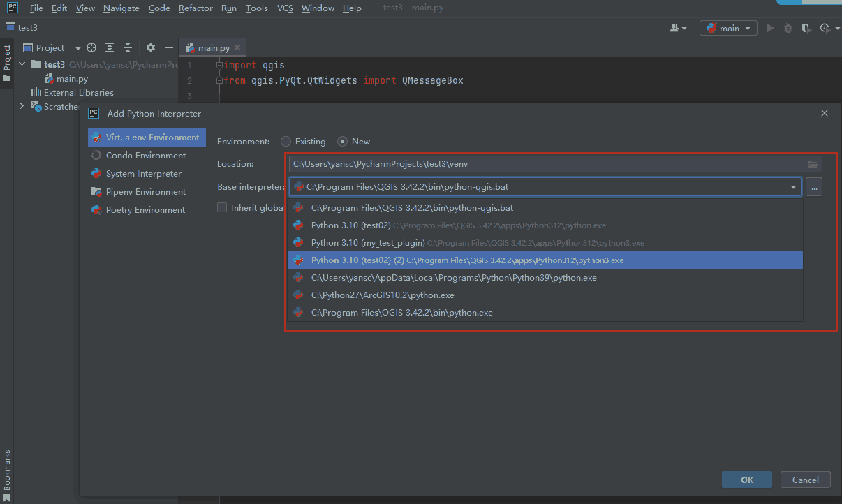The width and height of the screenshot is (842, 504).
Task: Open the Code menu
Action: (159, 8)
